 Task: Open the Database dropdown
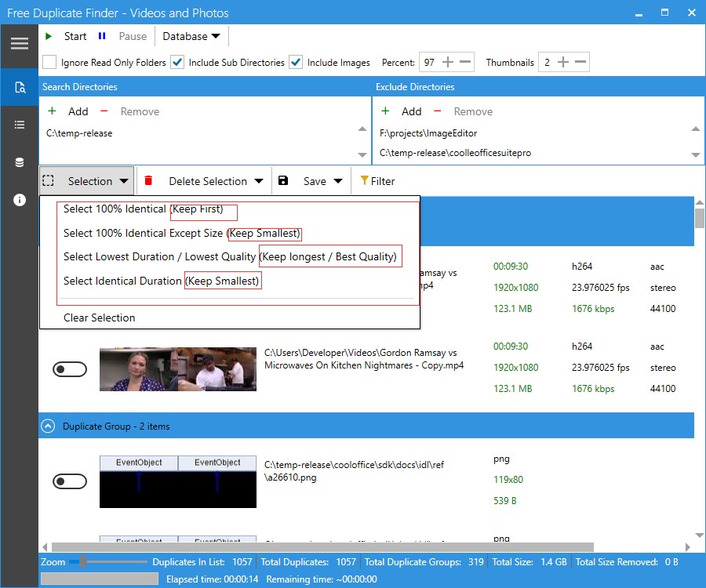(x=191, y=36)
